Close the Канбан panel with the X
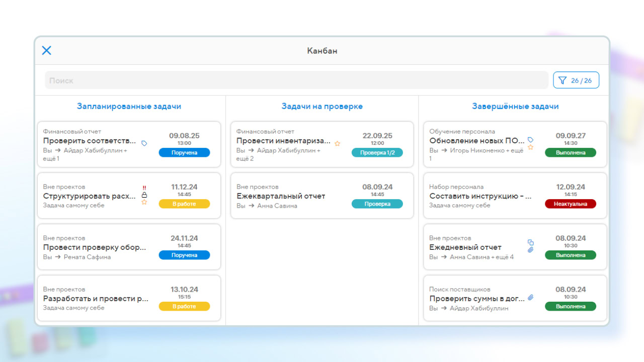The height and width of the screenshot is (362, 644). [47, 50]
